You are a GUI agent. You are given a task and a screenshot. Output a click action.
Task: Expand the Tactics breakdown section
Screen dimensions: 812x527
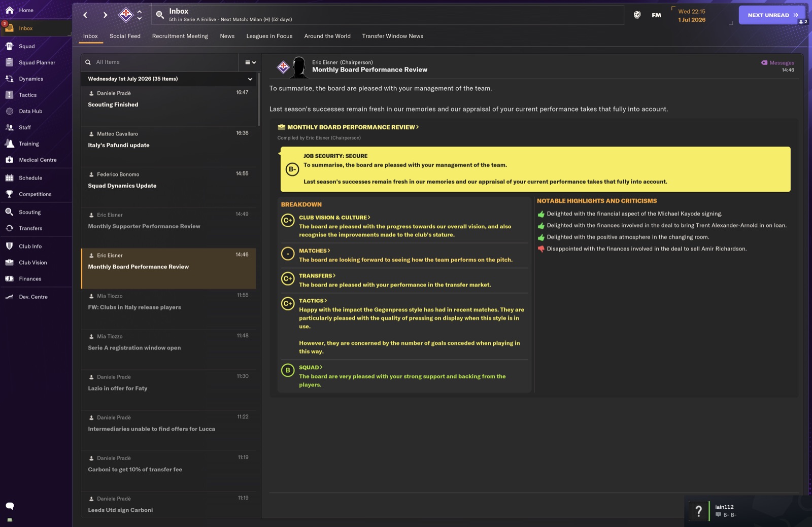[313, 301]
